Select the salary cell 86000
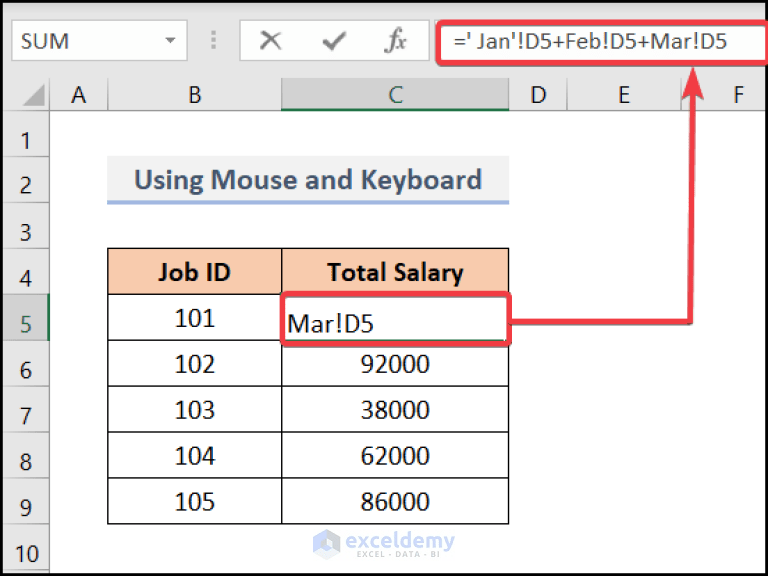Viewport: 768px width, 576px height. point(395,502)
